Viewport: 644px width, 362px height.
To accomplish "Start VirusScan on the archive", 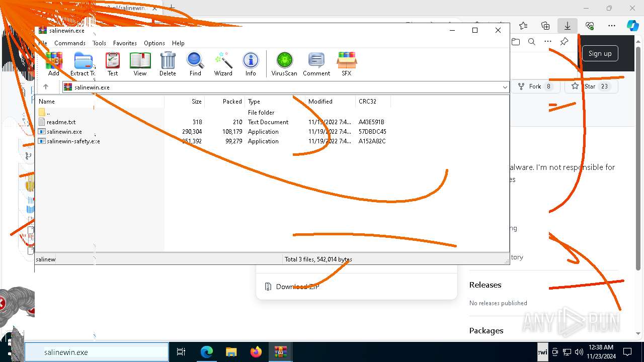I will tap(284, 64).
